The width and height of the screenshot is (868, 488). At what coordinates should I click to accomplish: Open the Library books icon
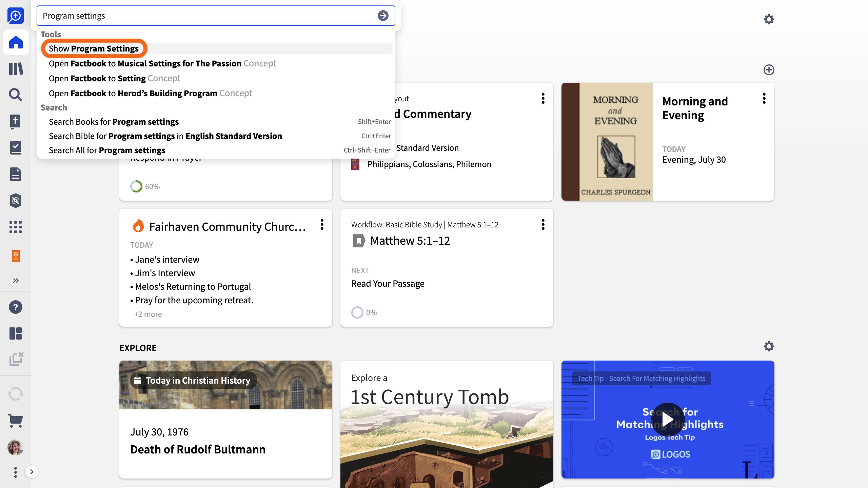16,68
